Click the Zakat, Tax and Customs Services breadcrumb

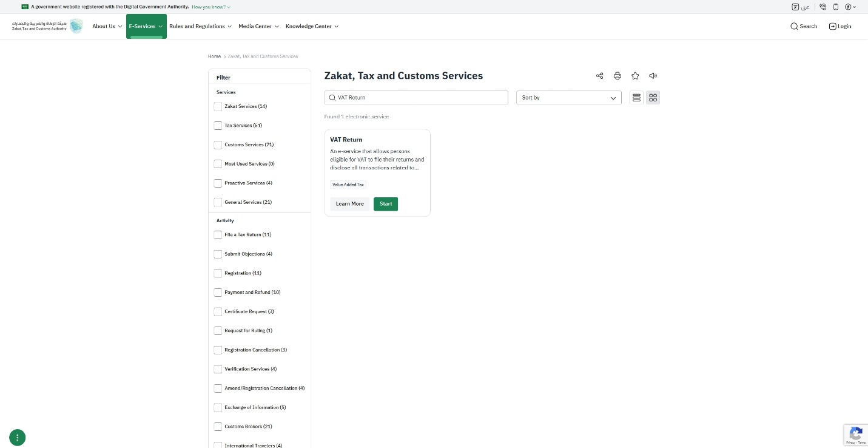click(263, 56)
